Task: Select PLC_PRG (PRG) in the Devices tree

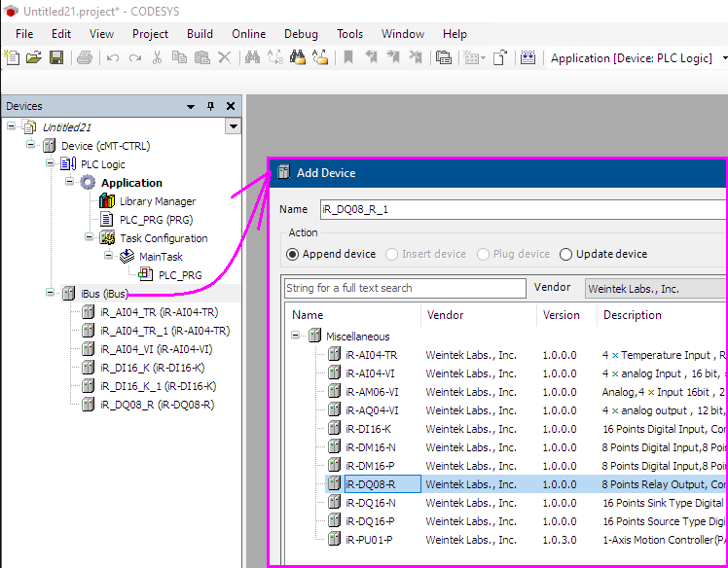Action: 156,220
